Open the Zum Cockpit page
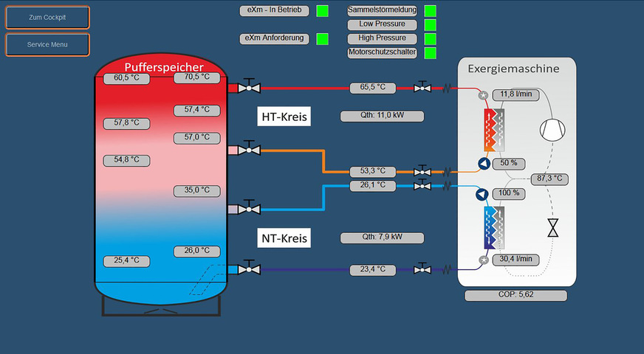 click(x=47, y=18)
